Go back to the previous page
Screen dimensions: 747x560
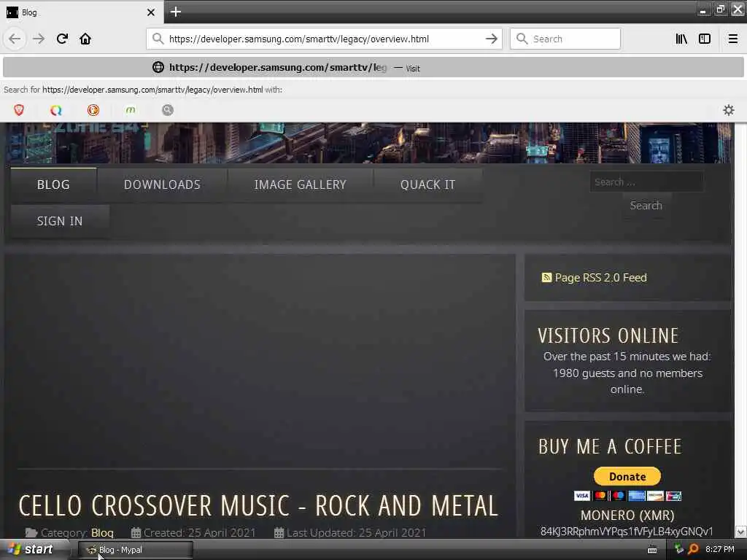click(x=15, y=39)
